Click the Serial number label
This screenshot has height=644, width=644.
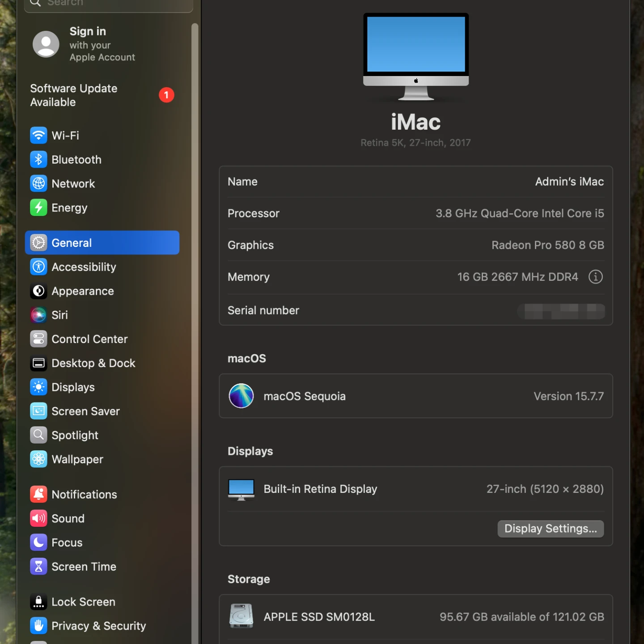click(263, 310)
